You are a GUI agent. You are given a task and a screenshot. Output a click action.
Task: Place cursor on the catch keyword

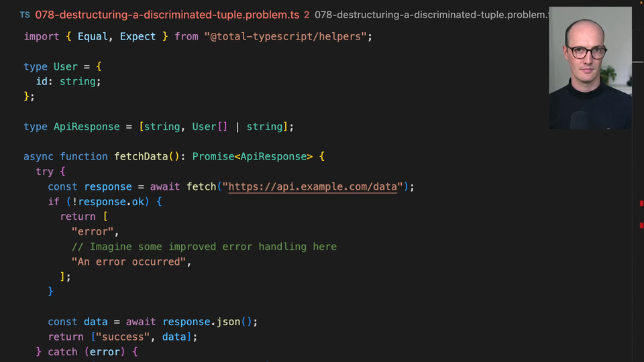coord(62,351)
